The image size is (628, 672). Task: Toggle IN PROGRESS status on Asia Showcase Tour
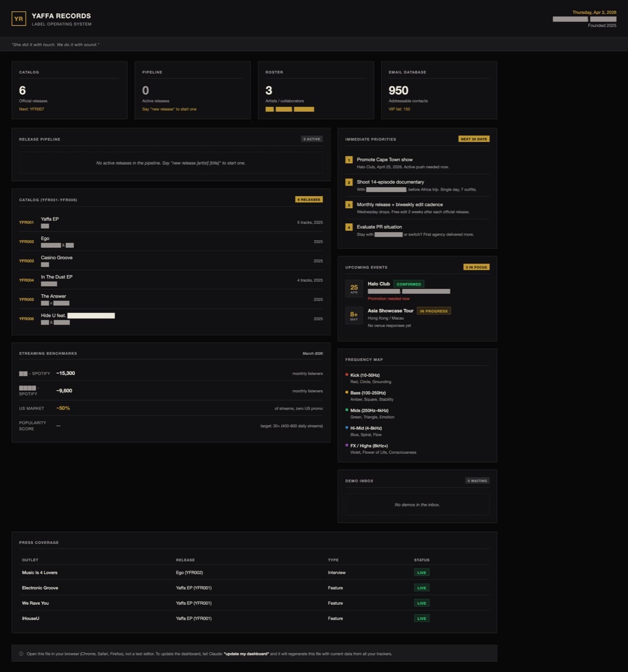point(434,311)
